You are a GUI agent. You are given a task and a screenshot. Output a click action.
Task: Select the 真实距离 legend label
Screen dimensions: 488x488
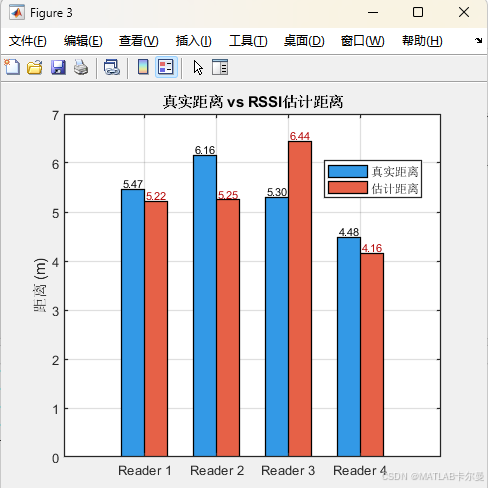pos(395,172)
